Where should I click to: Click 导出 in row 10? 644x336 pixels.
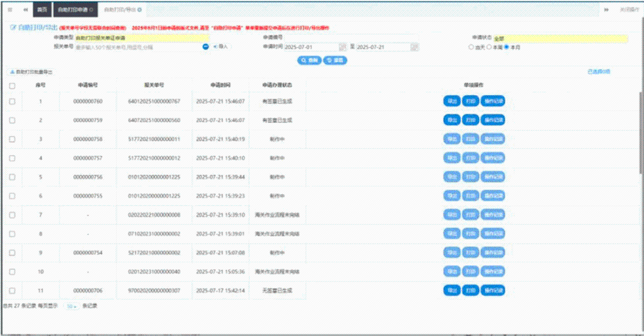(452, 271)
